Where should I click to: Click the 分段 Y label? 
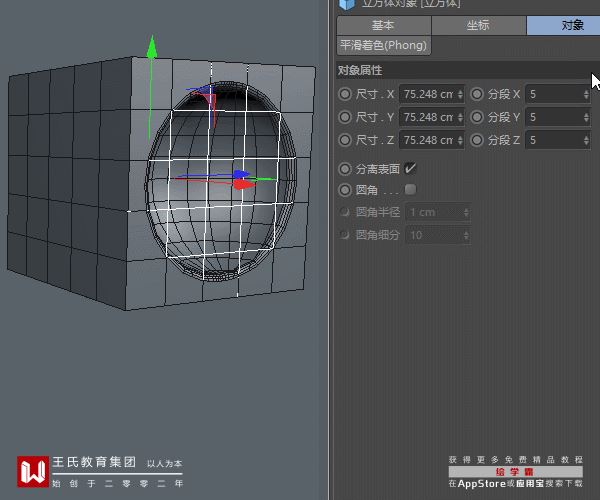pyautogui.click(x=504, y=117)
